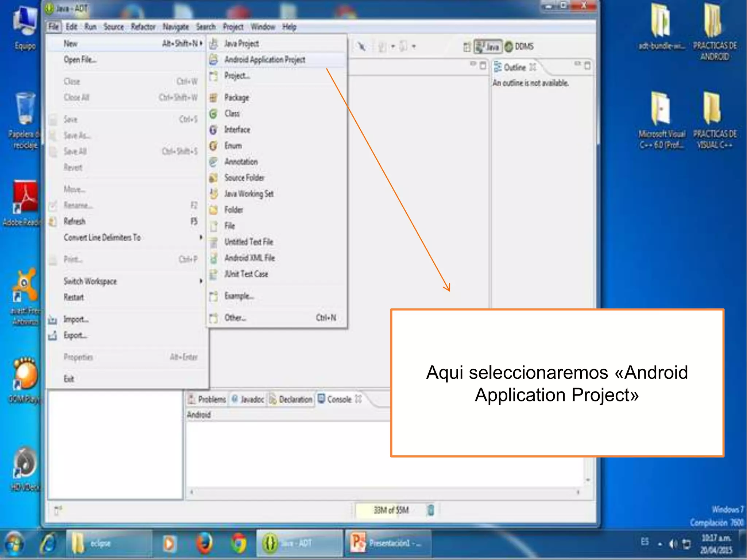Open the DDMS perspective icon
Screen dimensions: 747x560
click(509, 47)
